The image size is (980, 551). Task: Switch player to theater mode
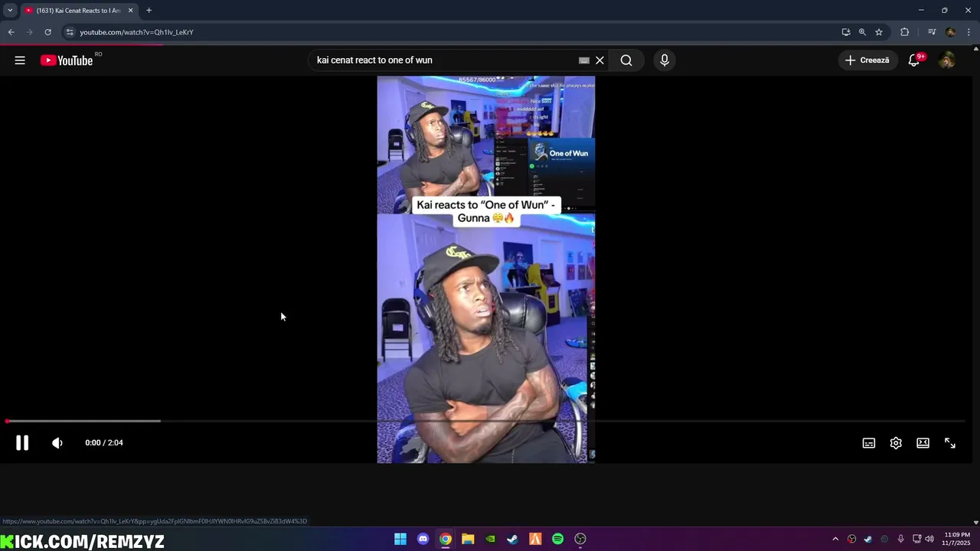coord(923,443)
